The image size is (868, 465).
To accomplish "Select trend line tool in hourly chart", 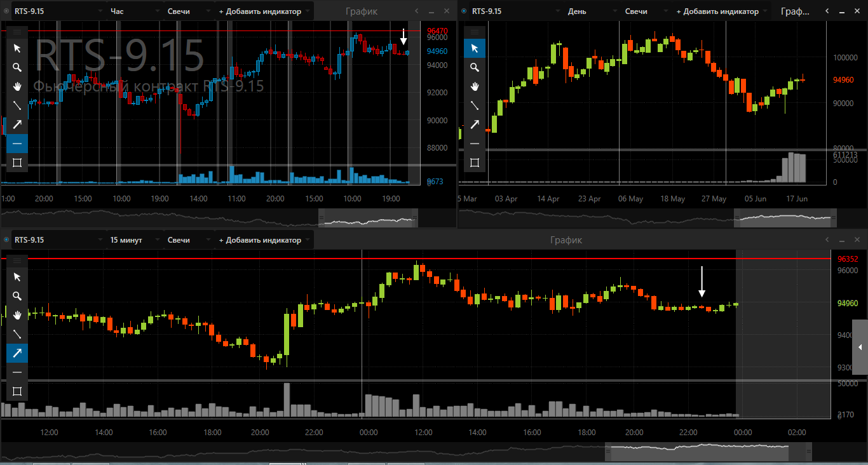I will point(17,105).
